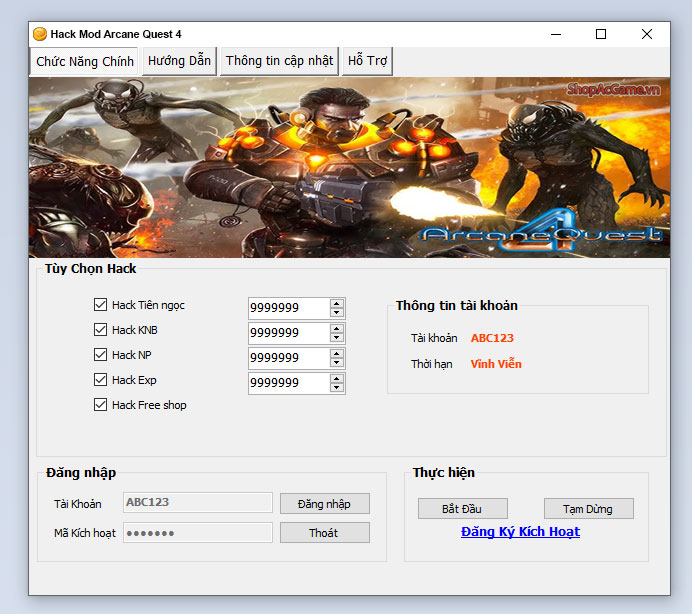This screenshot has width=693, height=616.
Task: Click the Arcane Quest 4 banner image
Action: click(349, 167)
